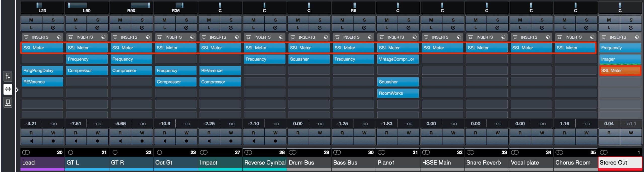The image size is (644, 172).
Task: Mute the Stereo Out channel
Action: point(609,20)
